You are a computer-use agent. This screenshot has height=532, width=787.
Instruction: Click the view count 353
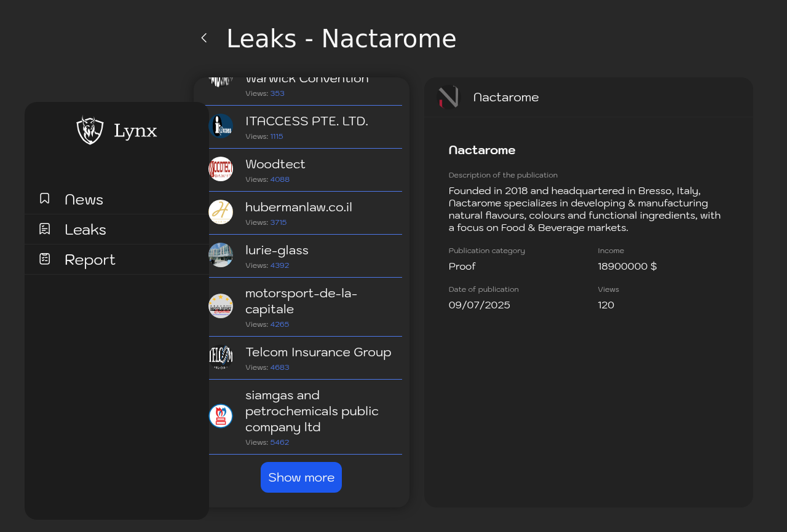[277, 93]
